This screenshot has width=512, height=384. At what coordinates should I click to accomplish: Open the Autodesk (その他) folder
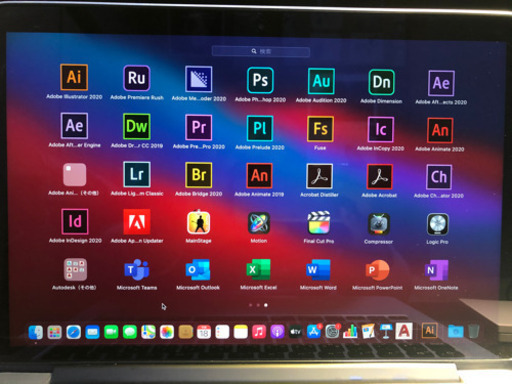click(75, 269)
